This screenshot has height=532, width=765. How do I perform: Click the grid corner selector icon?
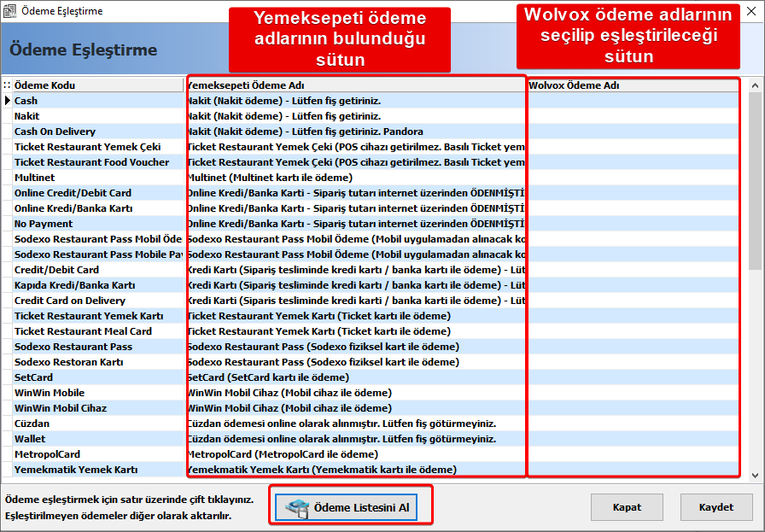click(7, 85)
